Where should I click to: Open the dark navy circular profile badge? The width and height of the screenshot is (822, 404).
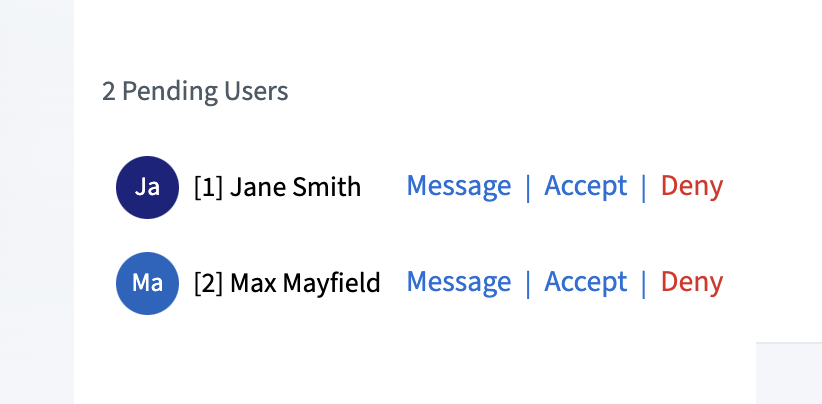click(147, 187)
